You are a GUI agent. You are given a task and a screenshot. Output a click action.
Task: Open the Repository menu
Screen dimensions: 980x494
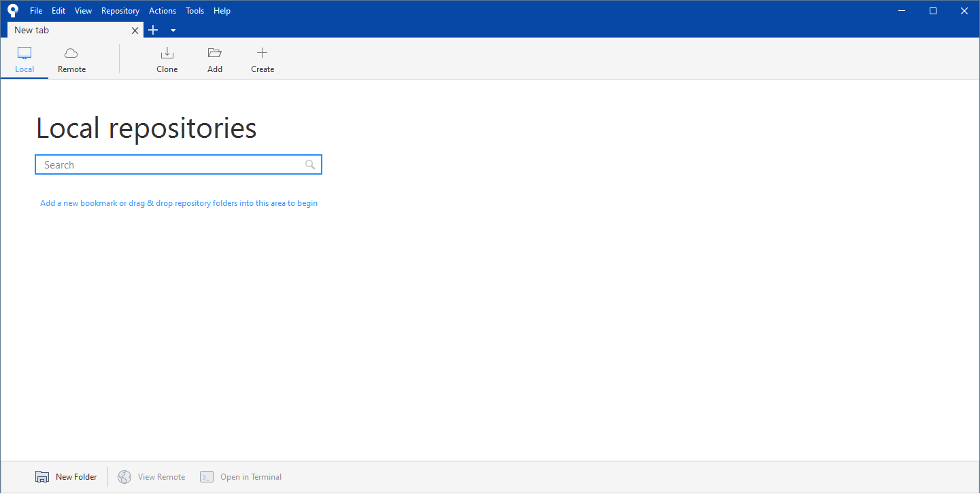coord(120,10)
